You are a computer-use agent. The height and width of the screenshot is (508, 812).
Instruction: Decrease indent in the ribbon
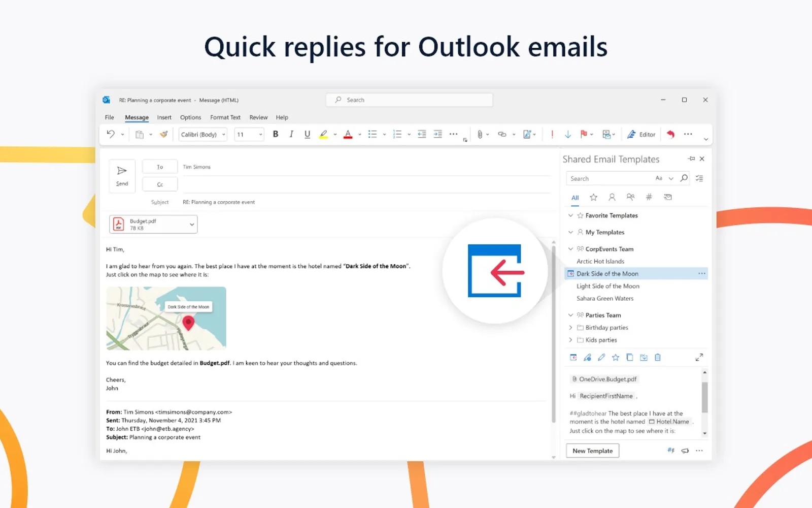pyautogui.click(x=422, y=135)
